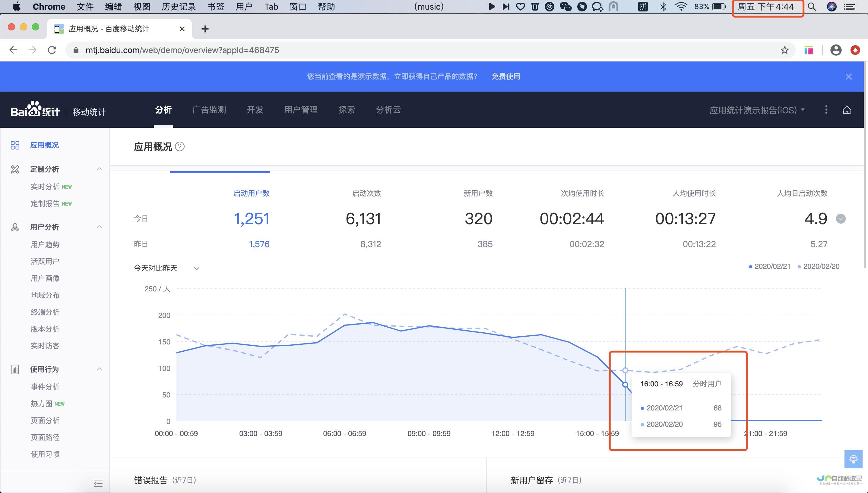868x493 pixels.
Task: Click the colorful extension icon in toolbar
Action: pos(809,50)
